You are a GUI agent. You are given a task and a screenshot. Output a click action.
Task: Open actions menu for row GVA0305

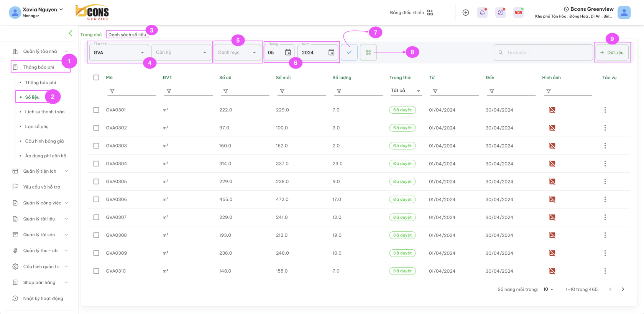pos(605,182)
